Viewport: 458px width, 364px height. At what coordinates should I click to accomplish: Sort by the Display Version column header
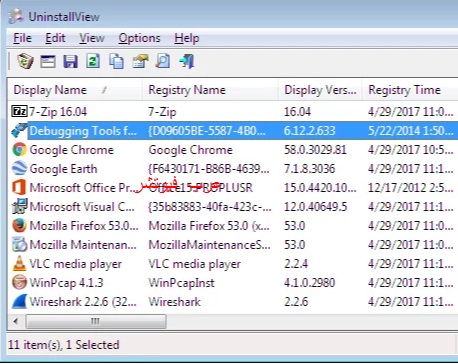point(320,90)
